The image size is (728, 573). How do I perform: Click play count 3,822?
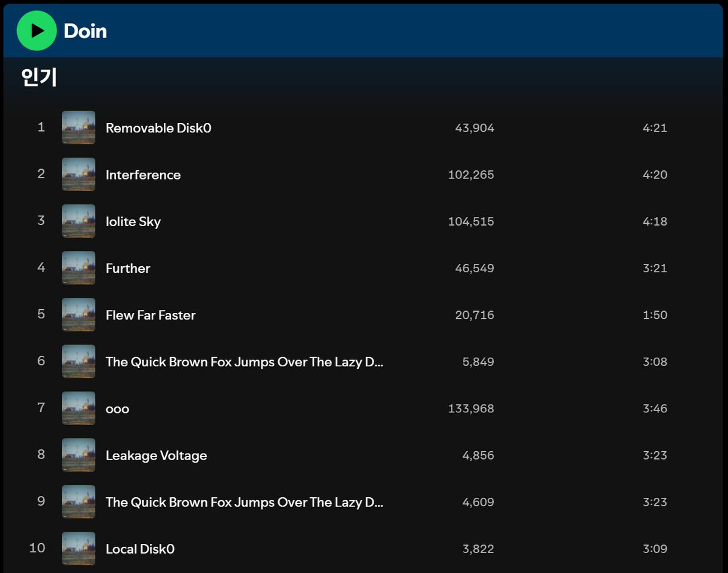pyautogui.click(x=478, y=549)
